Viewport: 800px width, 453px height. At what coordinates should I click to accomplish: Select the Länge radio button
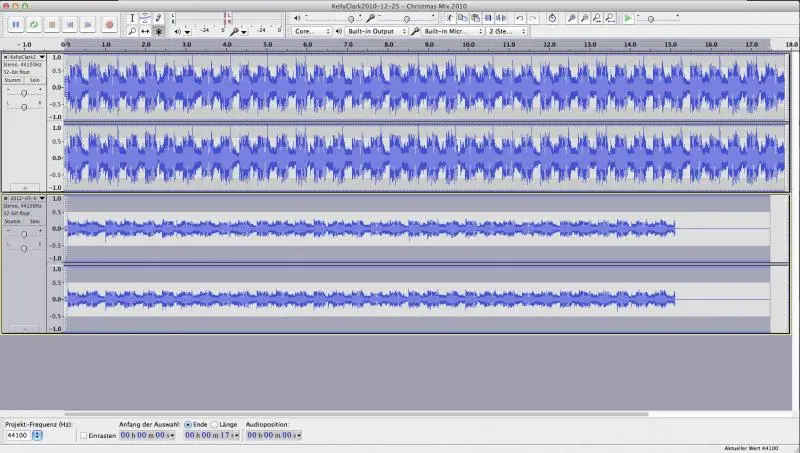click(214, 424)
